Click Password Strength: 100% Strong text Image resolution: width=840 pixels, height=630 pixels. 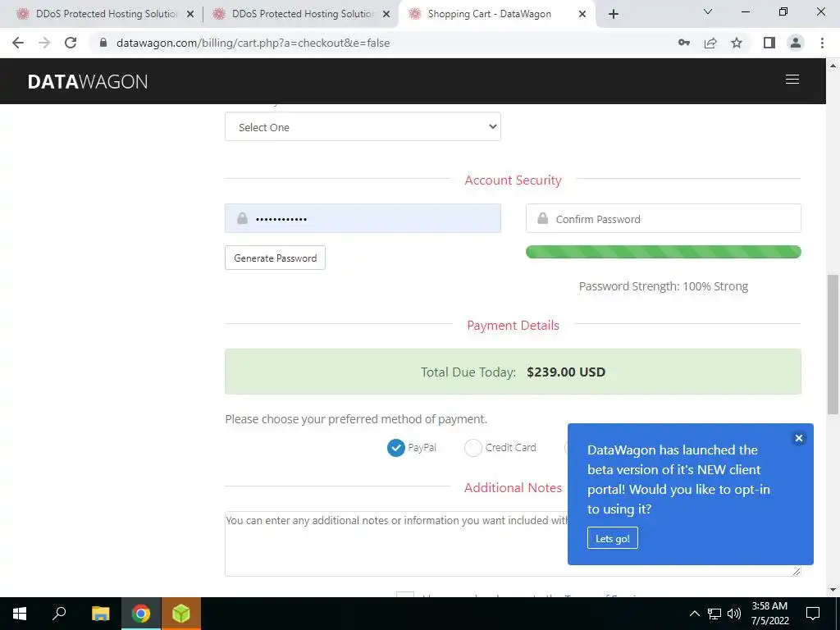click(663, 286)
